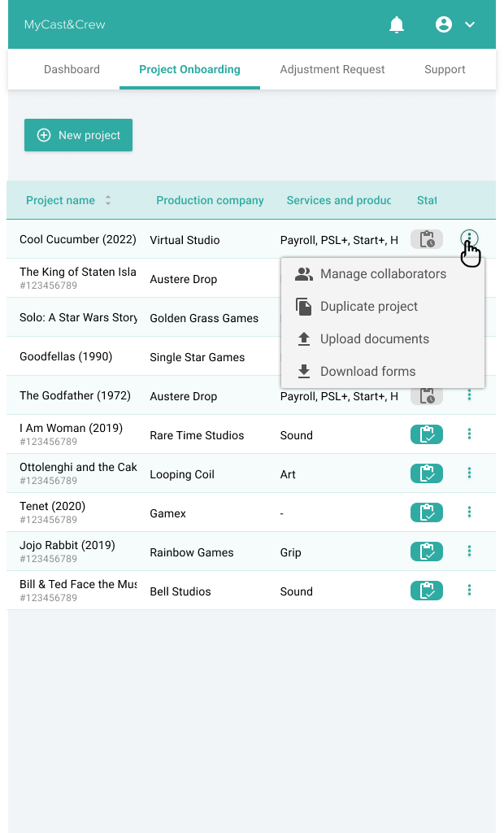Click the Rainbow Games company cell

pos(192,552)
